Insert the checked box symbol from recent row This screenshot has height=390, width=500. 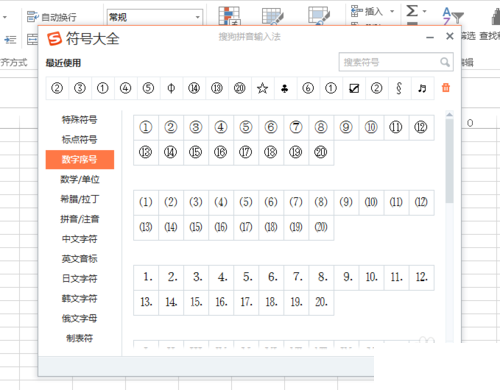tap(354, 88)
